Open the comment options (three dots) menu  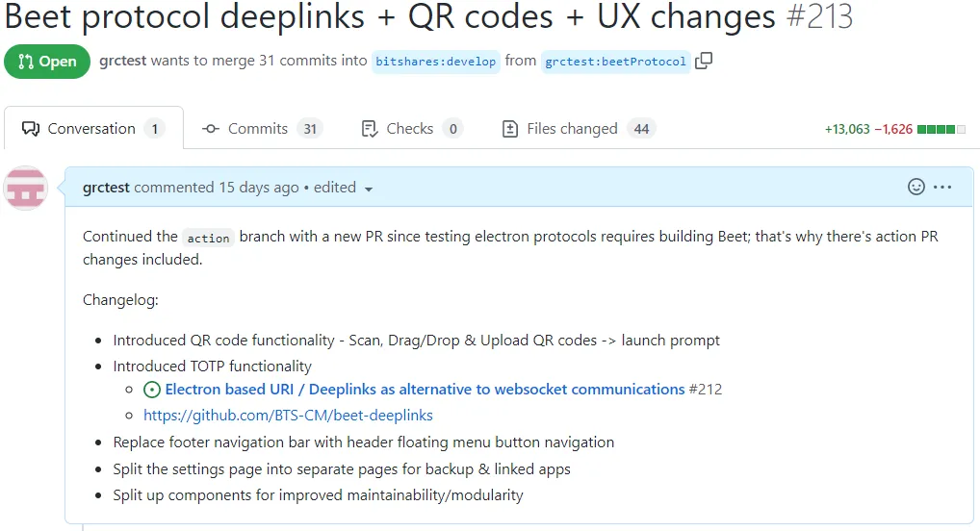pos(942,187)
